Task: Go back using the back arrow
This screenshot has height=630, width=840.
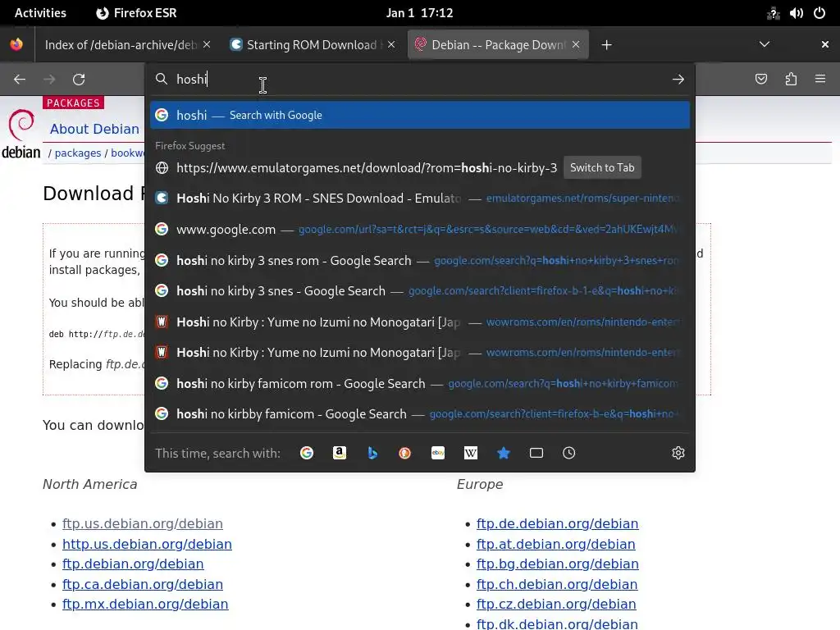Action: (20, 80)
